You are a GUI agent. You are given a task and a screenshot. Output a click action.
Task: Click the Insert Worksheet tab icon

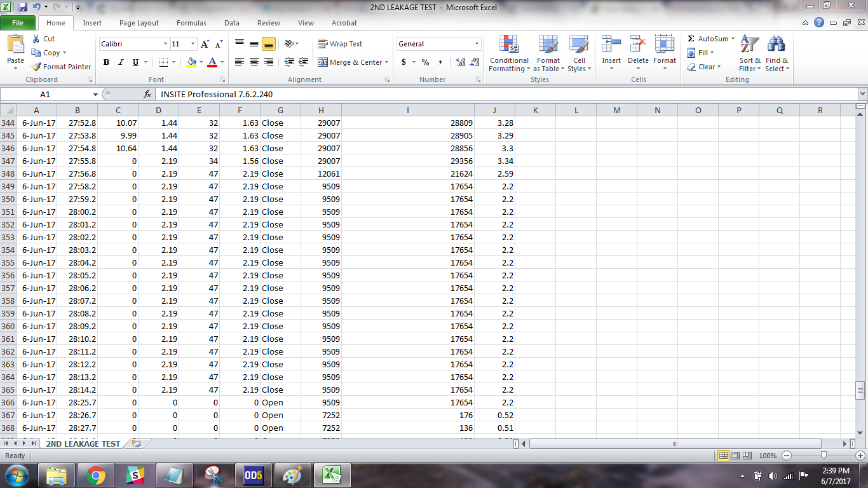click(135, 444)
